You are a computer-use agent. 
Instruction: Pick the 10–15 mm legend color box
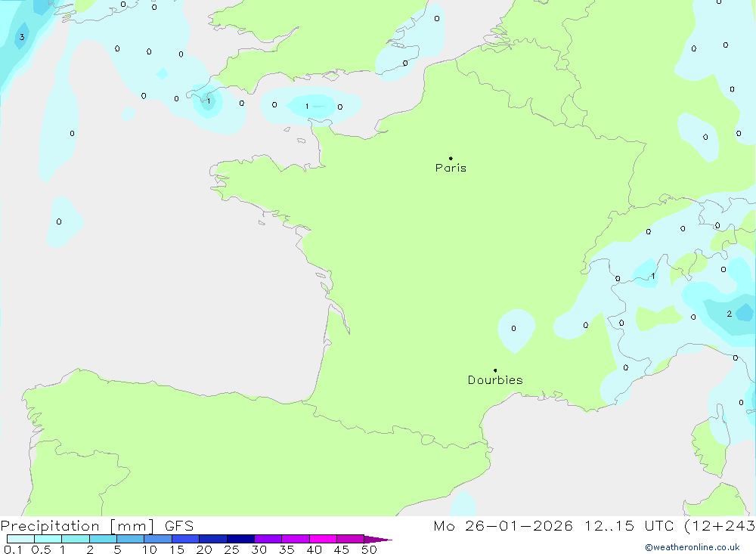[x=158, y=539]
